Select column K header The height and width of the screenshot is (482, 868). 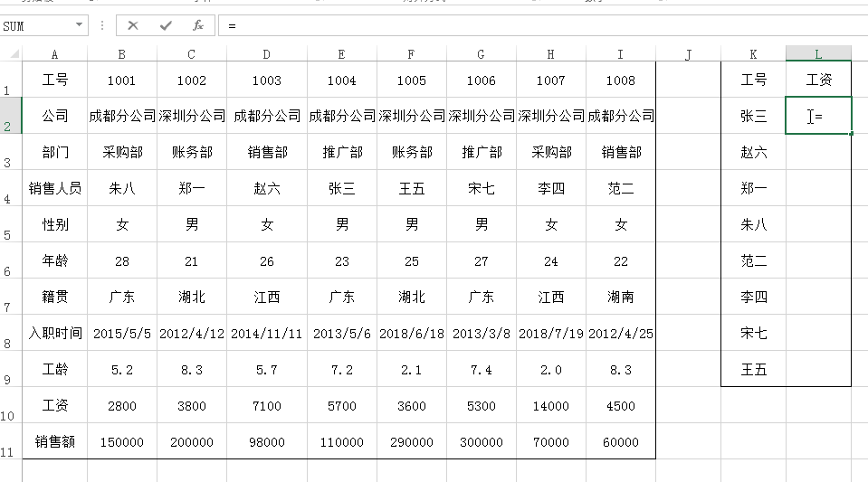[x=753, y=54]
